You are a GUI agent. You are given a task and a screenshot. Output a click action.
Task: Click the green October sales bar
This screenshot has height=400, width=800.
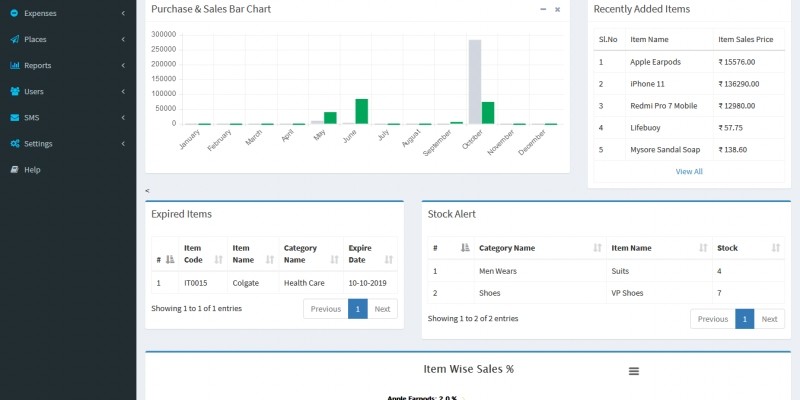[488, 113]
